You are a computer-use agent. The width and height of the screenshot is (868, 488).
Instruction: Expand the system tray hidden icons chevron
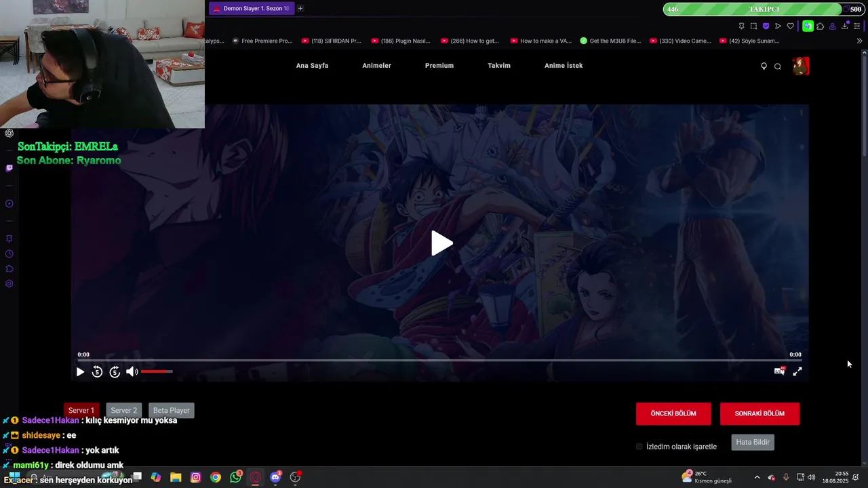[757, 477]
